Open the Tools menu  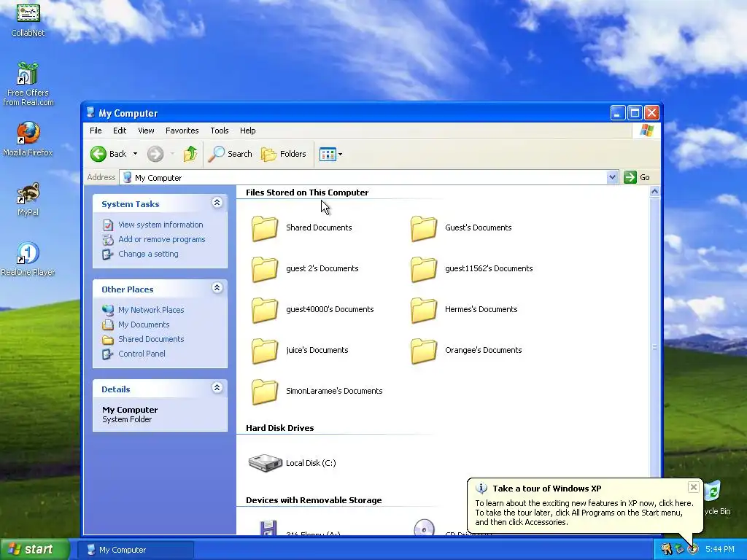click(220, 131)
